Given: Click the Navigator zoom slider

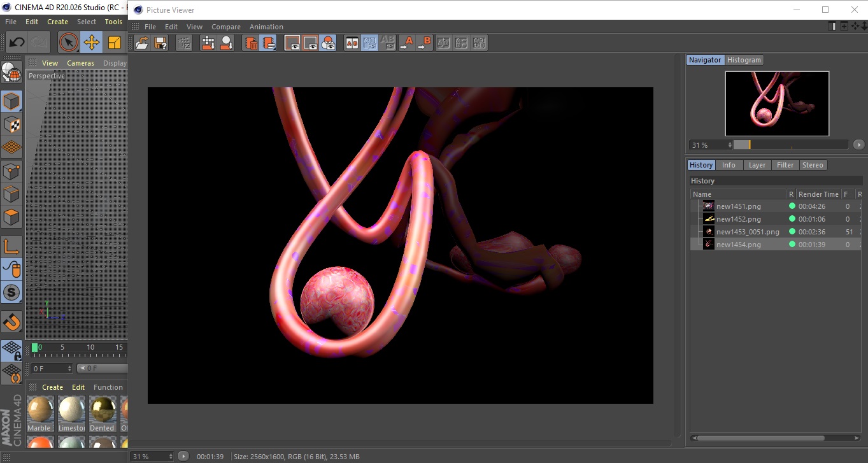Looking at the screenshot, I should (x=790, y=145).
